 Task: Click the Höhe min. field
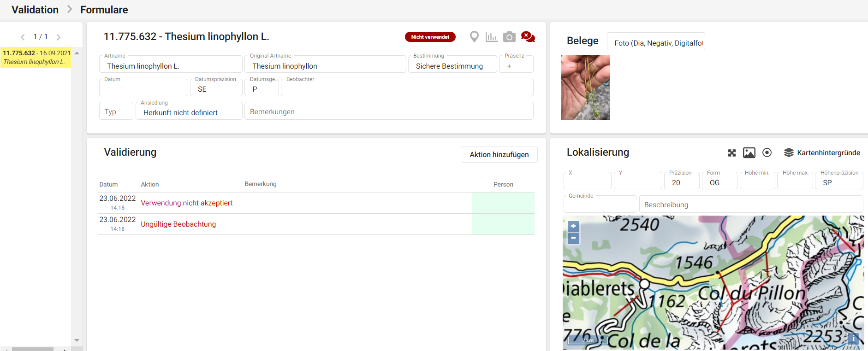(757, 181)
